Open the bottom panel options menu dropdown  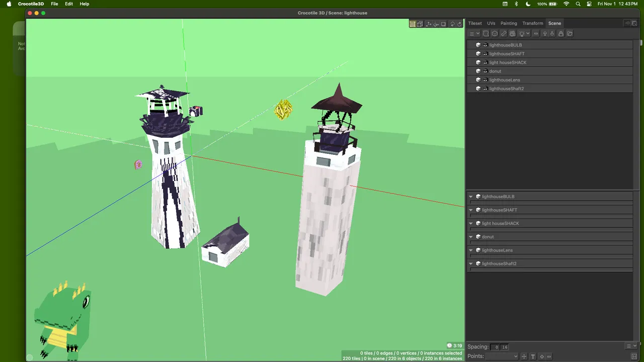pyautogui.click(x=631, y=346)
